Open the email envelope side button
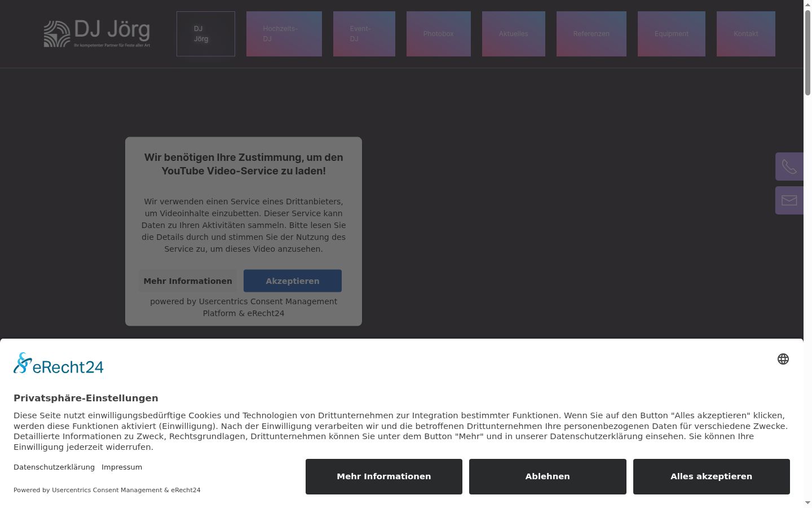 [x=789, y=200]
